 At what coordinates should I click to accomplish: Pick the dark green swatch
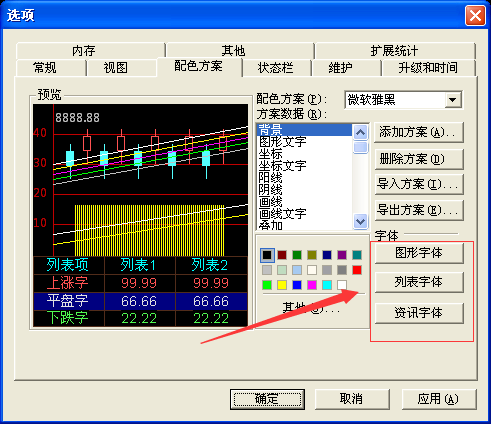click(297, 255)
